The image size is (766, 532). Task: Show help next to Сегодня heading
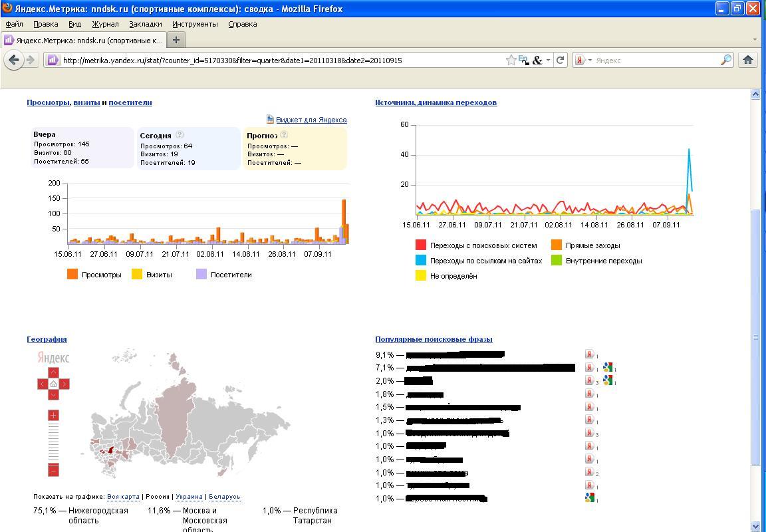[x=180, y=135]
